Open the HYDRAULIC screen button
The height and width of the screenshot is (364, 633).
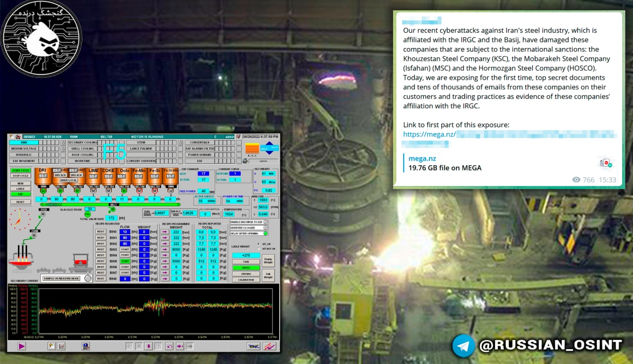click(24, 155)
